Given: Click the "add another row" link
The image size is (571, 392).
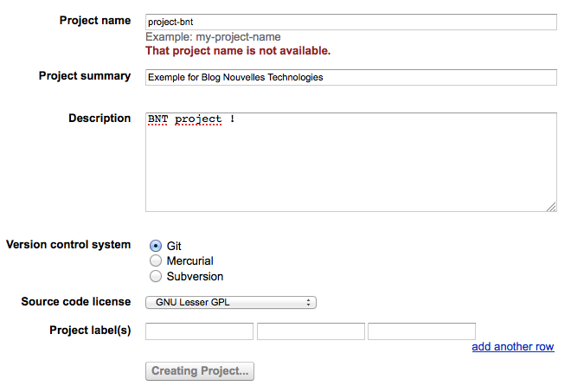Looking at the screenshot, I should [513, 347].
